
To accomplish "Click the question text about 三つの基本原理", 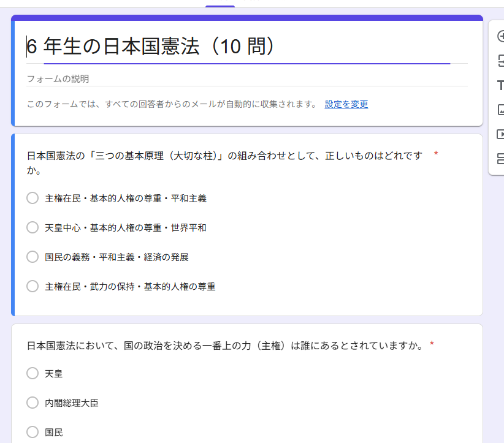I will (224, 163).
